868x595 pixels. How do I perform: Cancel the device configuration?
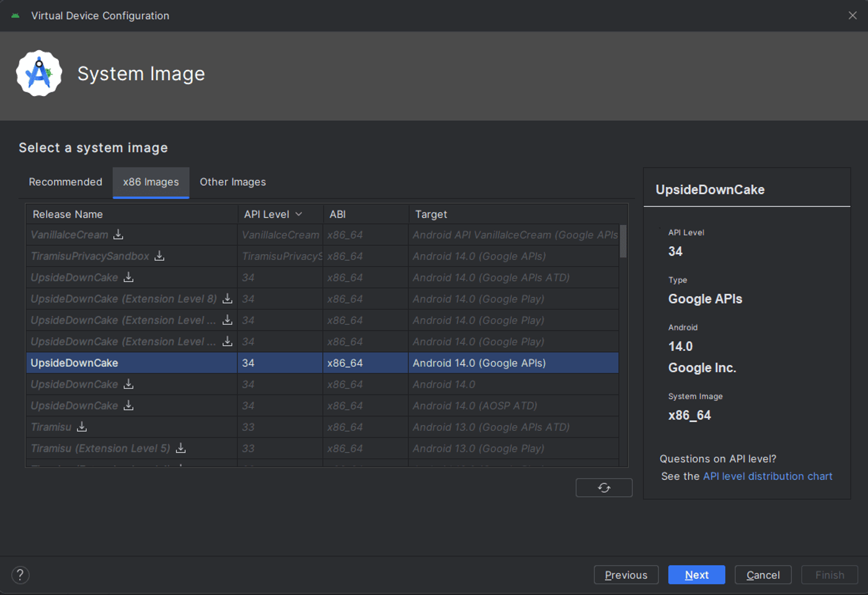tap(763, 575)
